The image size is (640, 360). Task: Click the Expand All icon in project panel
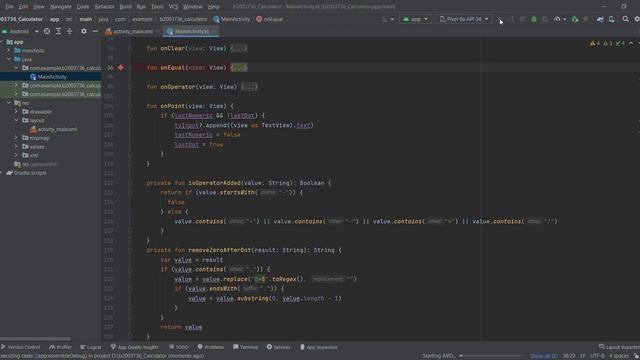coord(58,31)
